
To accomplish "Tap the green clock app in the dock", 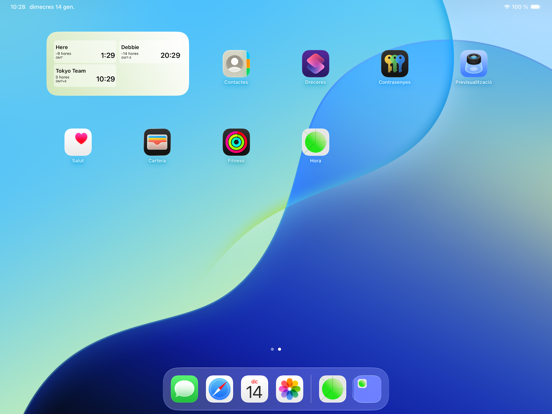I will (x=332, y=389).
